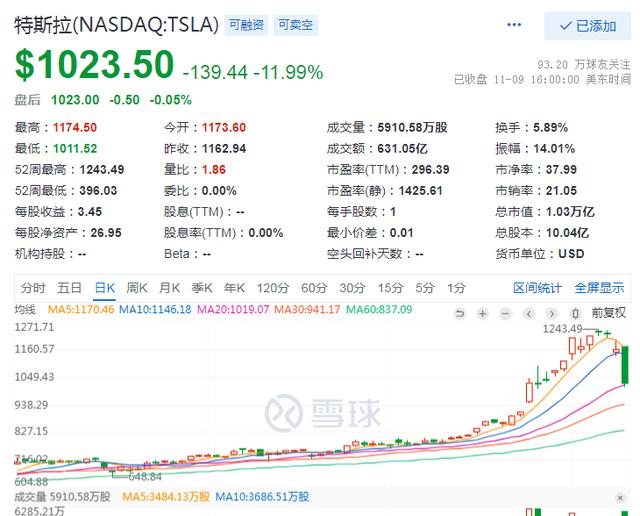Click the 52周最高 value 1243.49

tap(102, 170)
